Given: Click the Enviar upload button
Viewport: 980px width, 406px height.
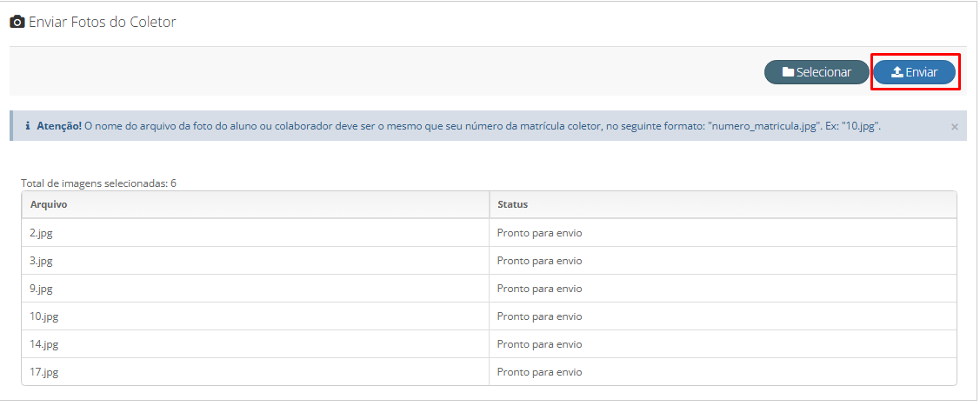Looking at the screenshot, I should point(915,72).
